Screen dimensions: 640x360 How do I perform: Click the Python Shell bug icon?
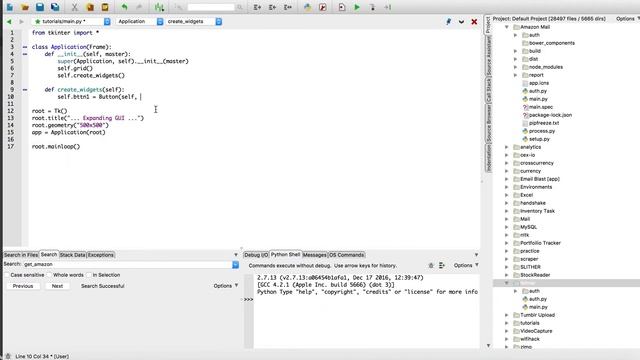pos(431,265)
